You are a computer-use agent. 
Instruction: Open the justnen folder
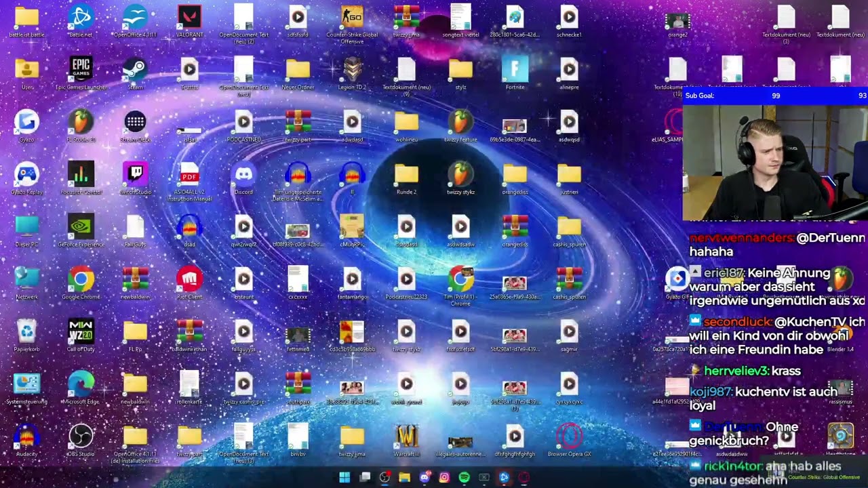pos(569,178)
